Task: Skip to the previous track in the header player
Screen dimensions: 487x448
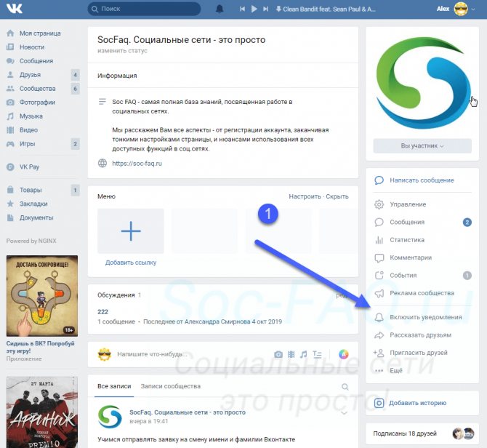Action: click(x=242, y=9)
